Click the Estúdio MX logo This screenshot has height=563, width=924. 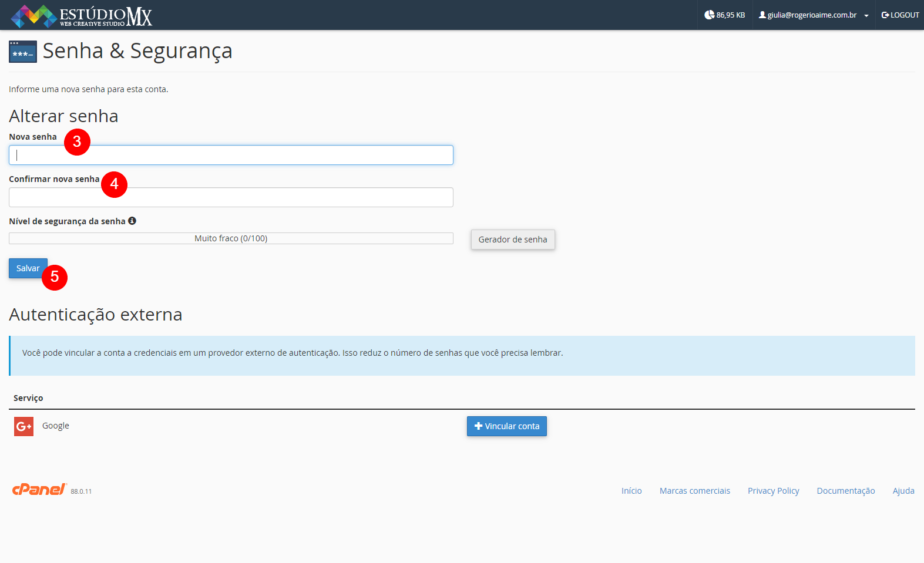(81, 16)
